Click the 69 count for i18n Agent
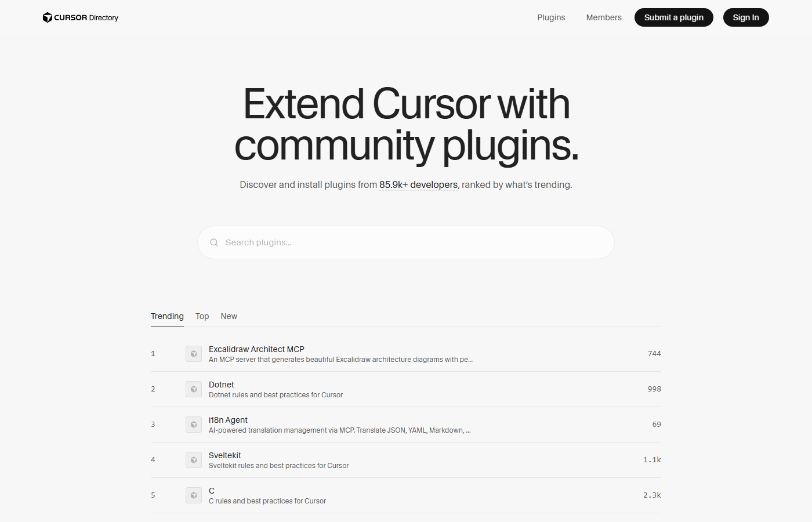The width and height of the screenshot is (812, 522). click(x=657, y=425)
